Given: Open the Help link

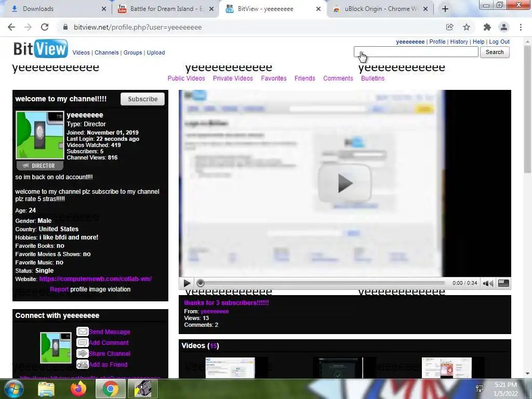Looking at the screenshot, I should pyautogui.click(x=478, y=42).
